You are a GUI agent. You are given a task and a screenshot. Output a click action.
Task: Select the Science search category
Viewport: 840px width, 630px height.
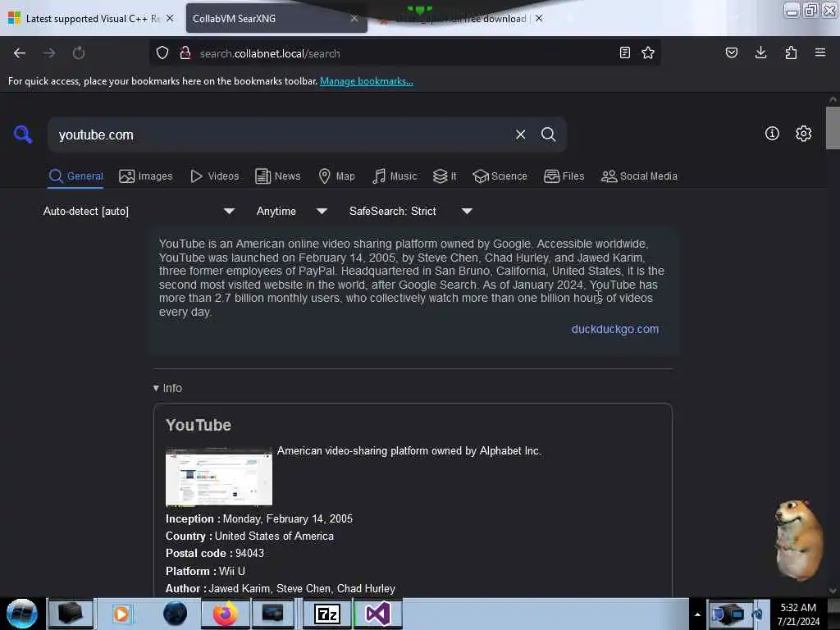tap(500, 176)
